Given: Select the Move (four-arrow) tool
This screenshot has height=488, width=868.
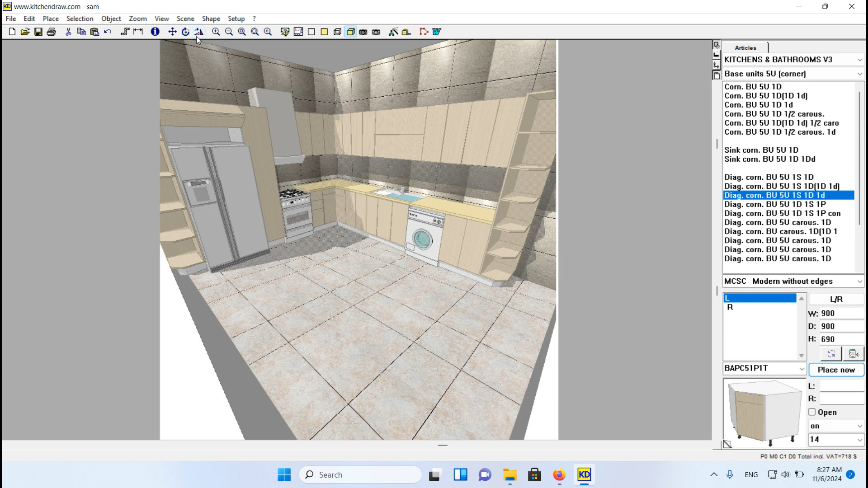Looking at the screenshot, I should (172, 32).
